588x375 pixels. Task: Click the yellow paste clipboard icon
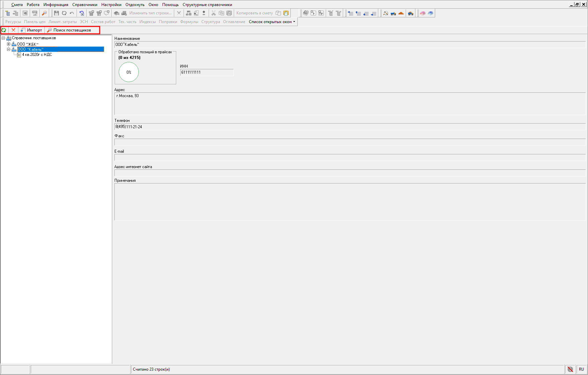(286, 13)
